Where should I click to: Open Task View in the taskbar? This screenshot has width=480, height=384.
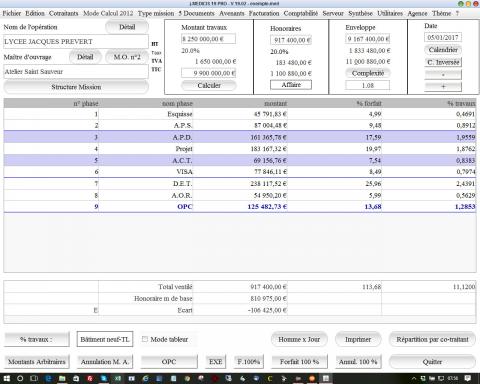pos(34,378)
